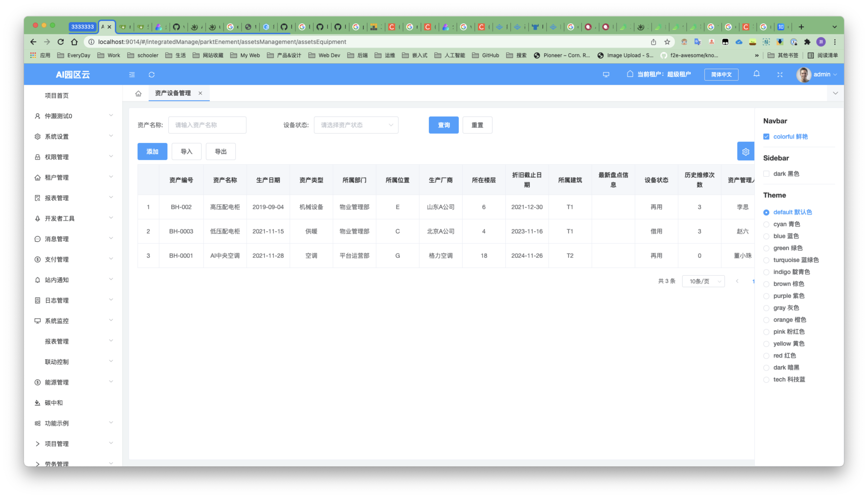868x498 pixels.
Task: Go to home tab icon
Action: [x=138, y=93]
